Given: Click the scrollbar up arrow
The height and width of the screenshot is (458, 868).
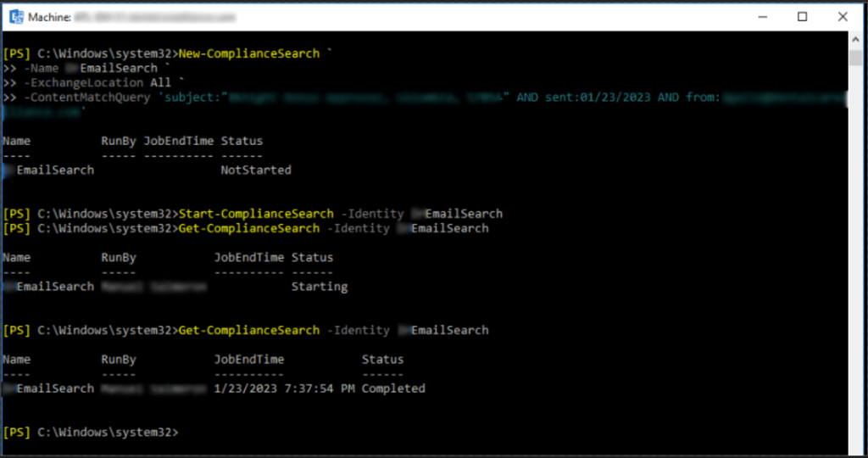Looking at the screenshot, I should [x=855, y=40].
